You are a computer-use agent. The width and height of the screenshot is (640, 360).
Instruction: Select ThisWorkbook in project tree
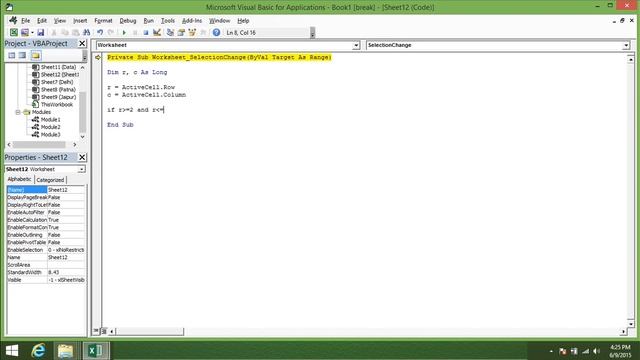[57, 104]
